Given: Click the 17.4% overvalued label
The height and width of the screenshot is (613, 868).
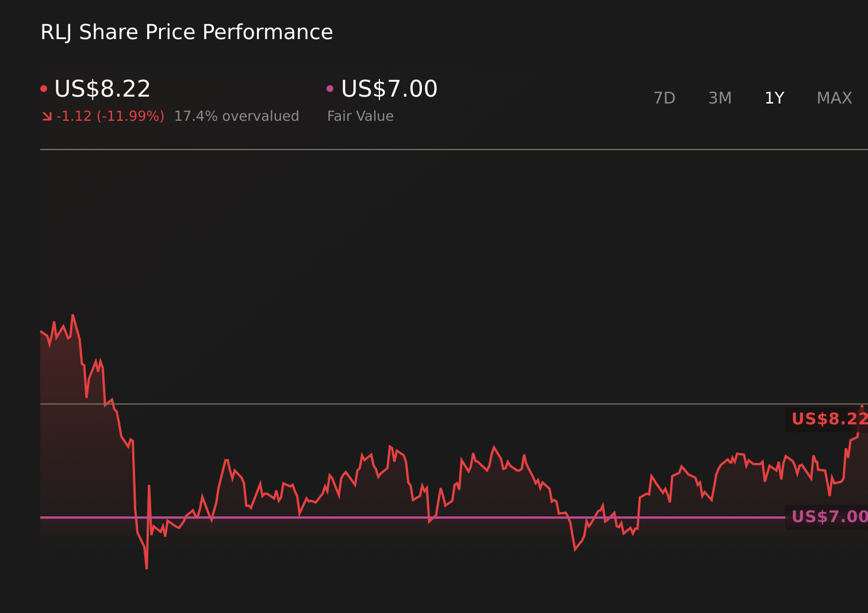Looking at the screenshot, I should 237,116.
